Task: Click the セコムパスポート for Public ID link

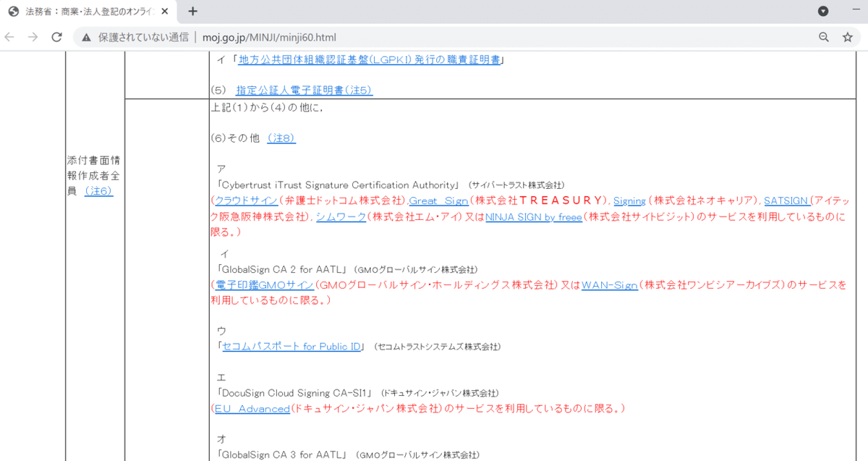Action: (x=292, y=346)
